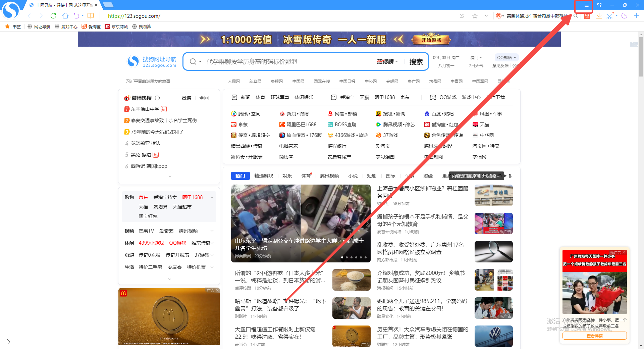Switch to 精选游戏 news tab

click(x=264, y=176)
